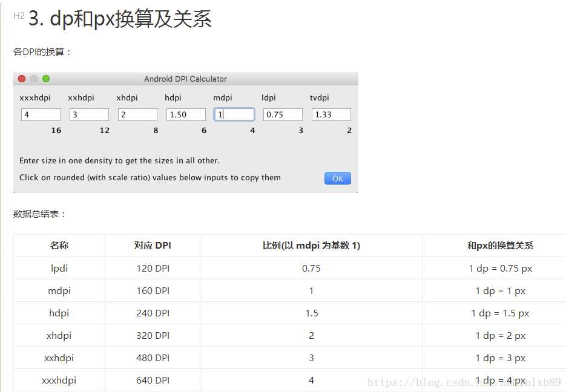Click the '120 DPI' table cell
The image size is (566, 392).
[x=153, y=269]
